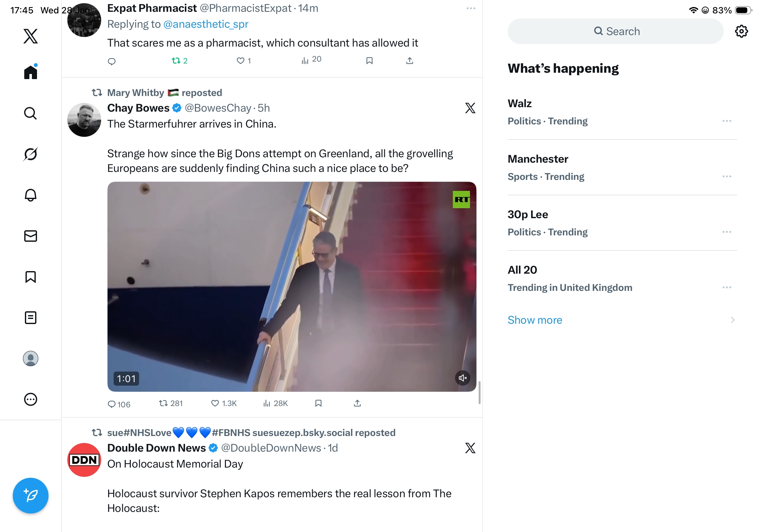Open the Home tab
The image size is (762, 532).
31,72
